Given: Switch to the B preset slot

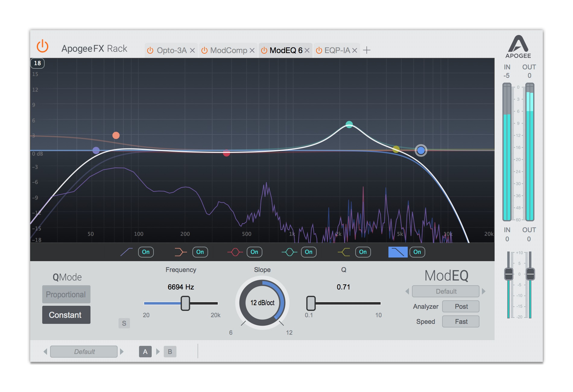Looking at the screenshot, I should tap(170, 351).
